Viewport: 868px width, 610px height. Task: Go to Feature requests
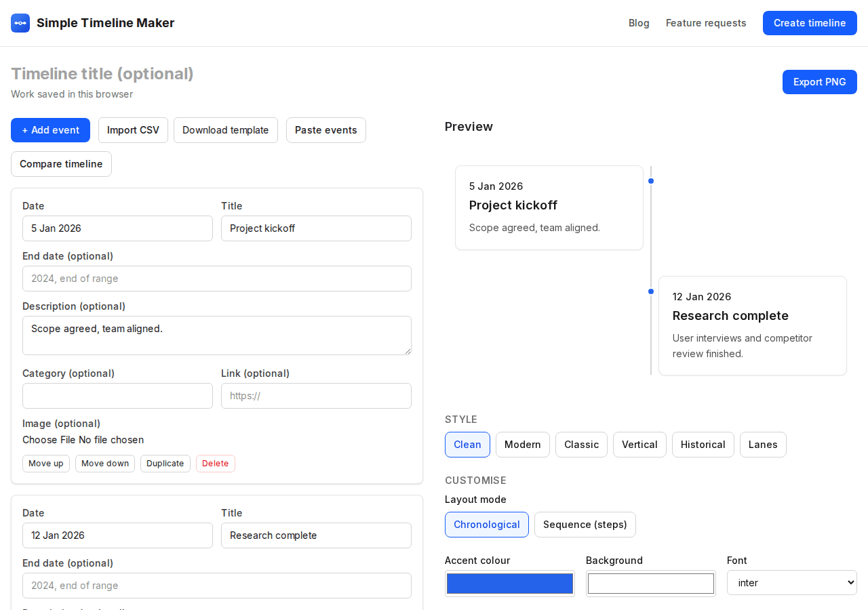coord(706,23)
